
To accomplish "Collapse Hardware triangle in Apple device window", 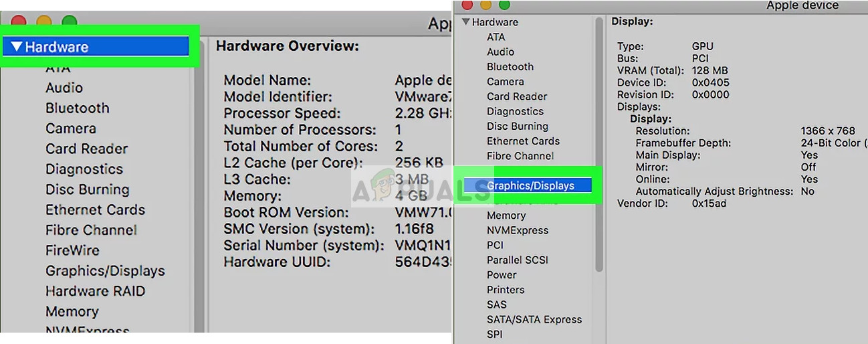I will tap(465, 22).
